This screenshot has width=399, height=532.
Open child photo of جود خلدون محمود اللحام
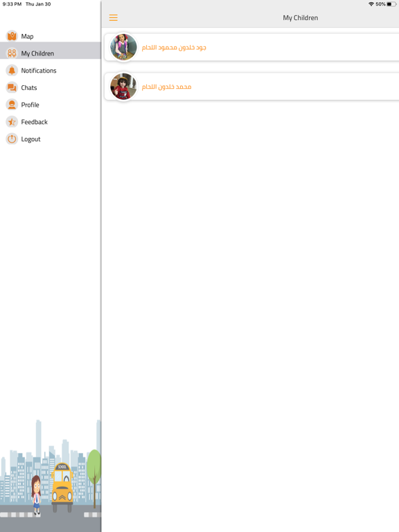pyautogui.click(x=123, y=47)
